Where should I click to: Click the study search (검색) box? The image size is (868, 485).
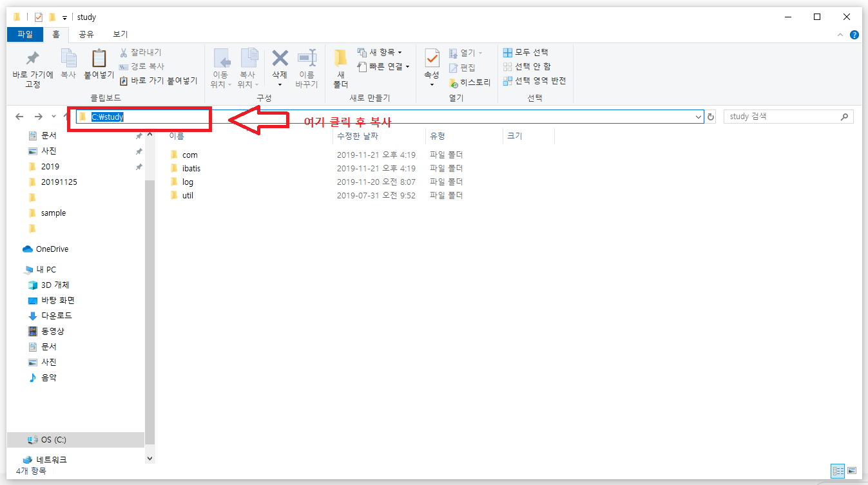click(x=789, y=117)
